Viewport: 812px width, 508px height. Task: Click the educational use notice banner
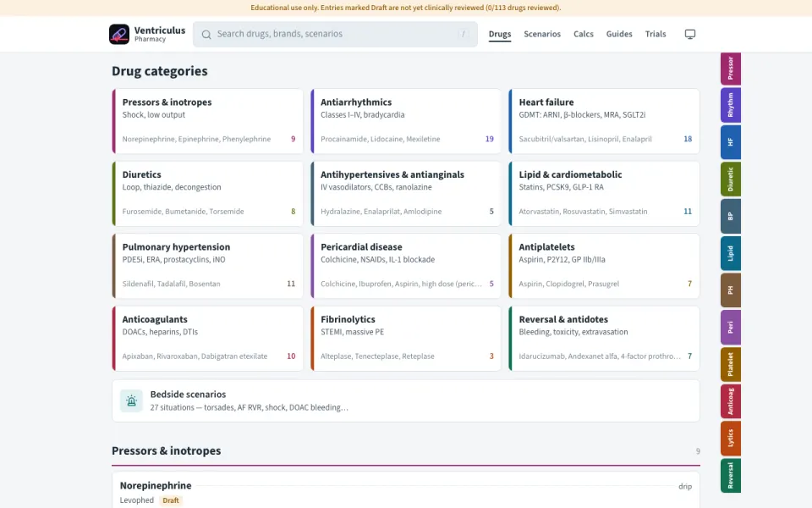(406, 8)
